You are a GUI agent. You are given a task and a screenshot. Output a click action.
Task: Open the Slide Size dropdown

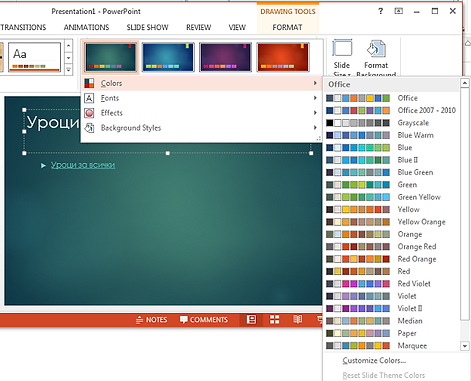tap(342, 58)
